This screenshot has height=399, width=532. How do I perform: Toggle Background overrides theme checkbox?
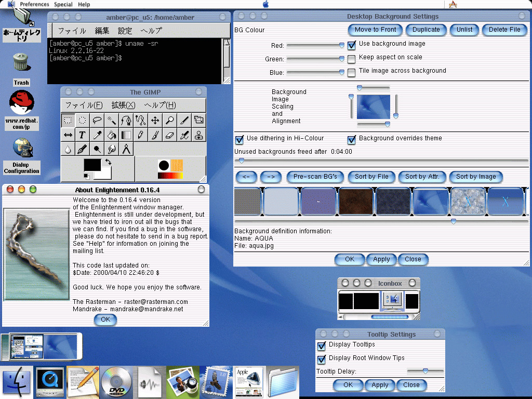pyautogui.click(x=352, y=139)
